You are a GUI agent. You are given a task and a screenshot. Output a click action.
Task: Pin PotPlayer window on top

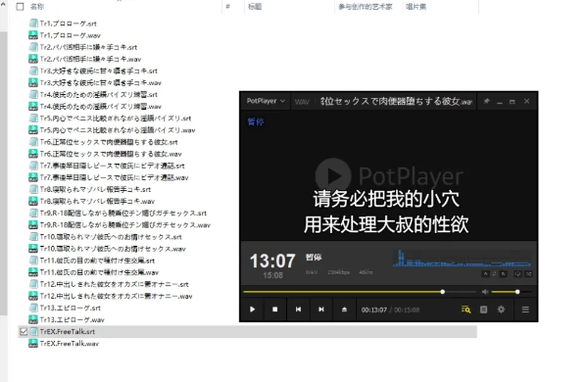pos(486,101)
